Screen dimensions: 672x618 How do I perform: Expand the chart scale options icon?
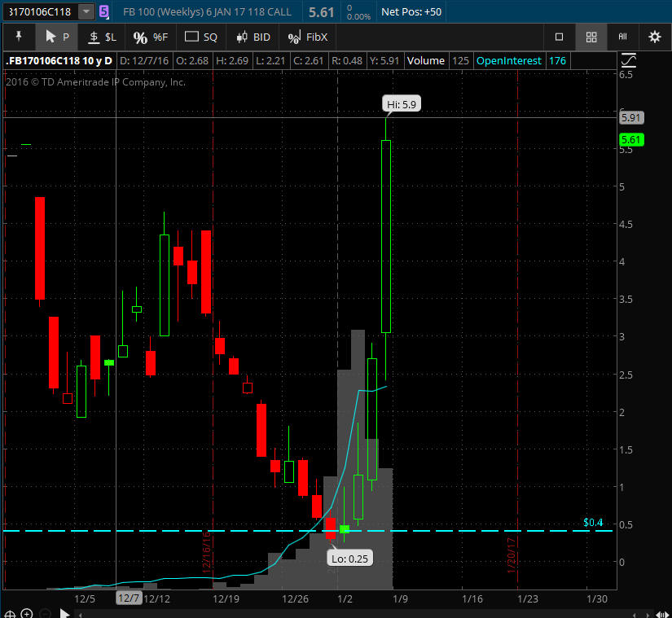click(629, 60)
